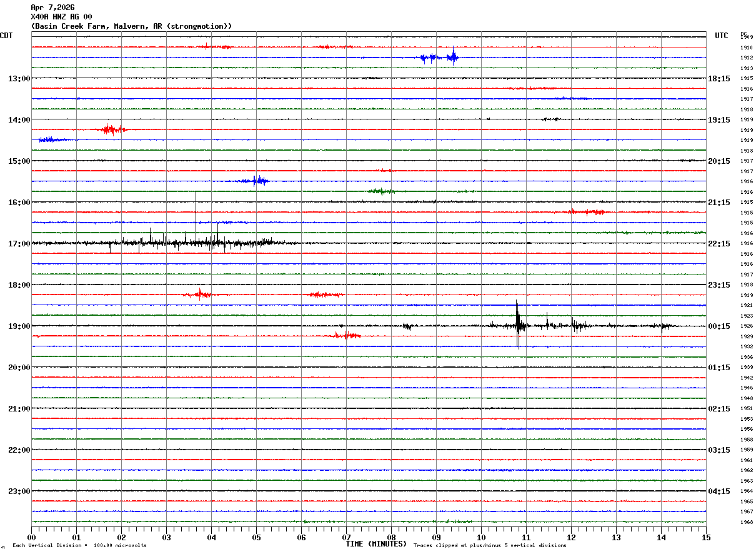Click the 15 tick on the minute axis
756x554 pixels.
[705, 537]
